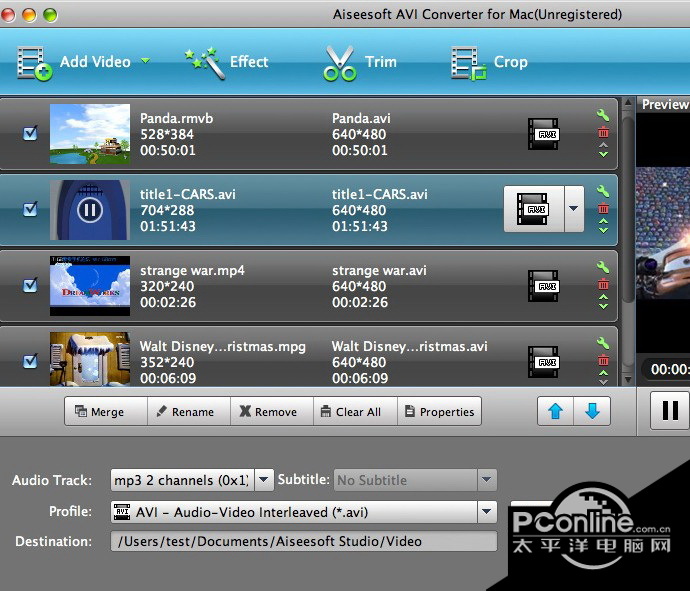Click the Clear All button
This screenshot has width=690, height=591.
(356, 411)
